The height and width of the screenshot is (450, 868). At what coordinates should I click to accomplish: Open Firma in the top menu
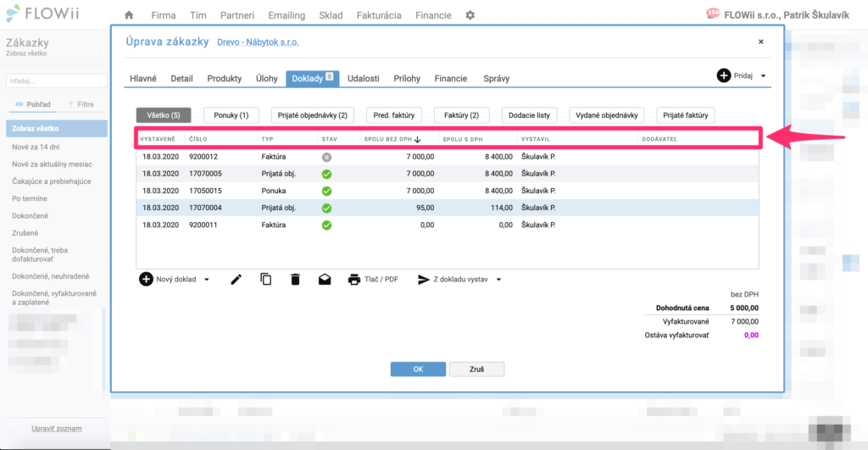(164, 15)
